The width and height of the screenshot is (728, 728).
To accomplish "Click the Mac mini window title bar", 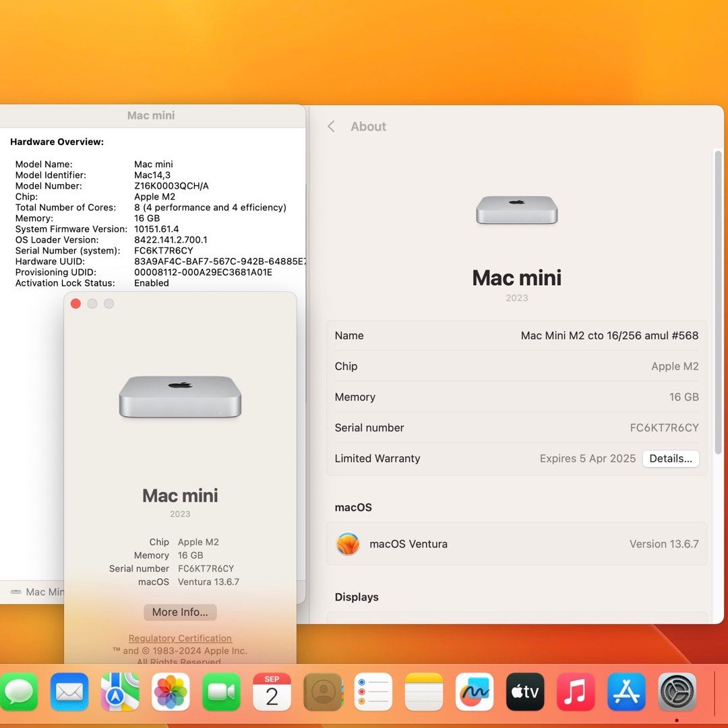I will point(152,115).
